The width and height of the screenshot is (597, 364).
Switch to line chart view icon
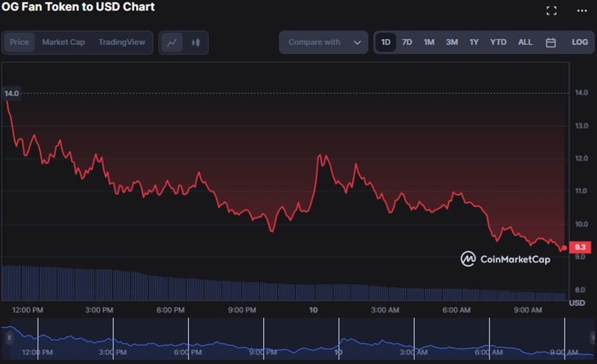click(171, 43)
